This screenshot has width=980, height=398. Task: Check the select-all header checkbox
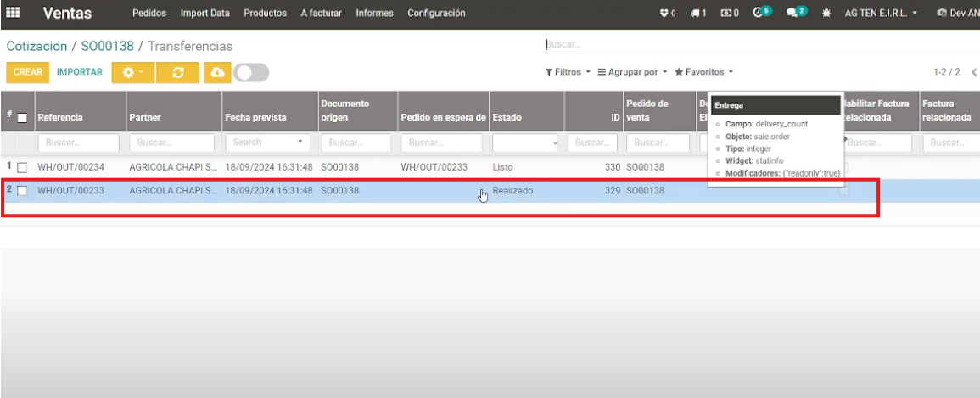coord(22,117)
